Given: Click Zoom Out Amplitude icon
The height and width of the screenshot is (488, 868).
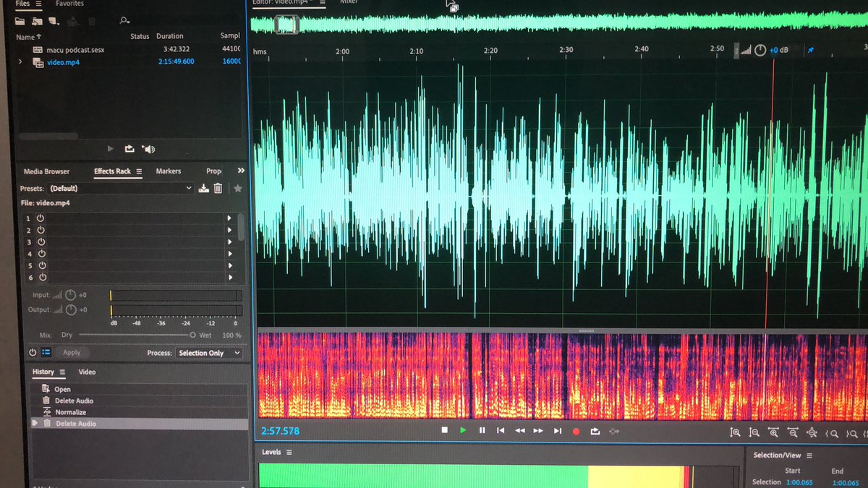Looking at the screenshot, I should pyautogui.click(x=754, y=433).
